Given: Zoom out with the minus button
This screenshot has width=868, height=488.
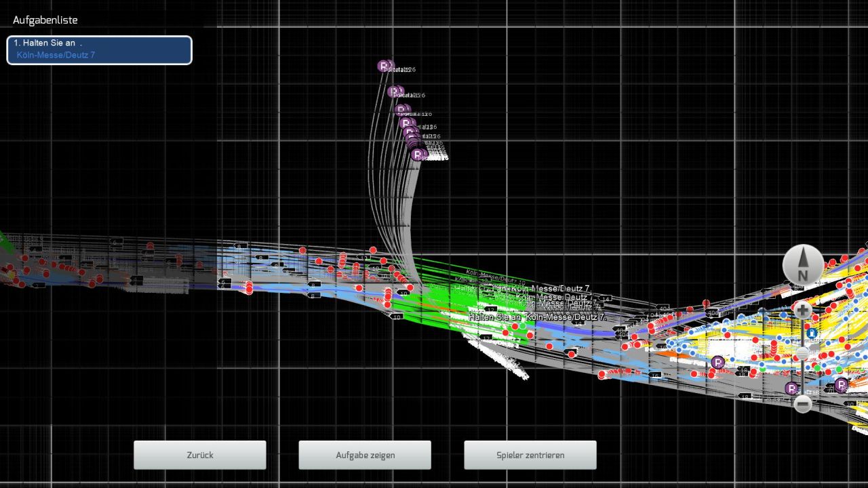Looking at the screenshot, I should coord(803,404).
